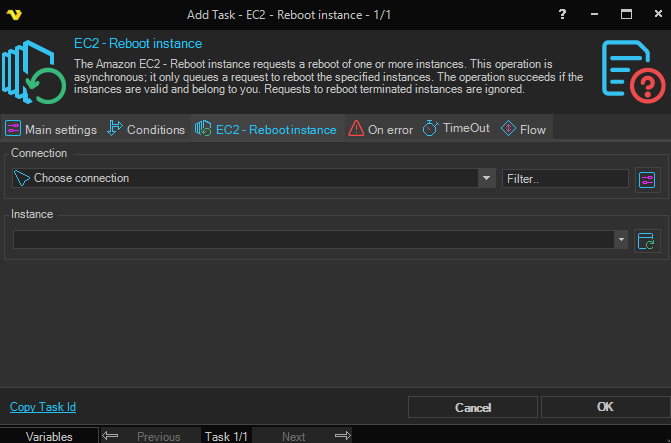Click the VisualCron logo in title bar
Viewport: 671px width, 443px height.
click(13, 14)
